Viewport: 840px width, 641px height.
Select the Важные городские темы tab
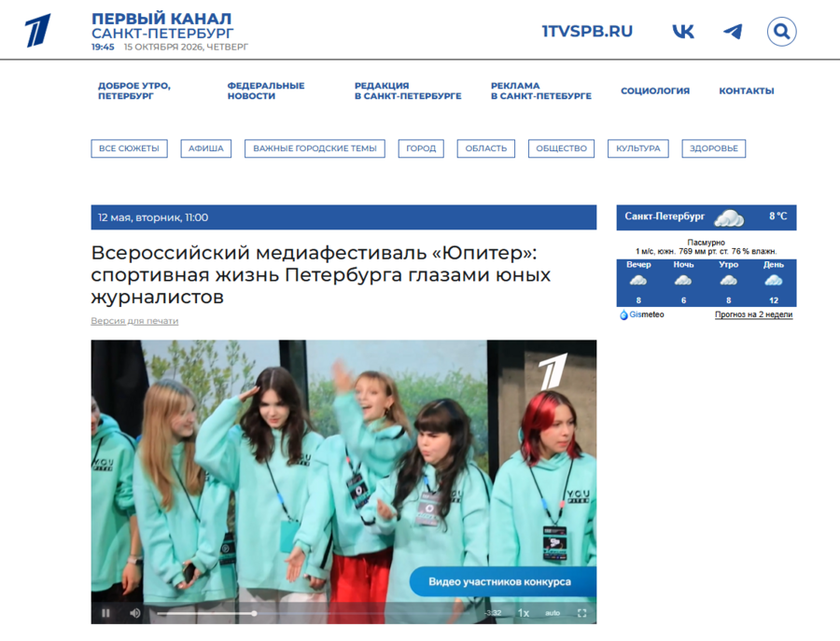(315, 148)
